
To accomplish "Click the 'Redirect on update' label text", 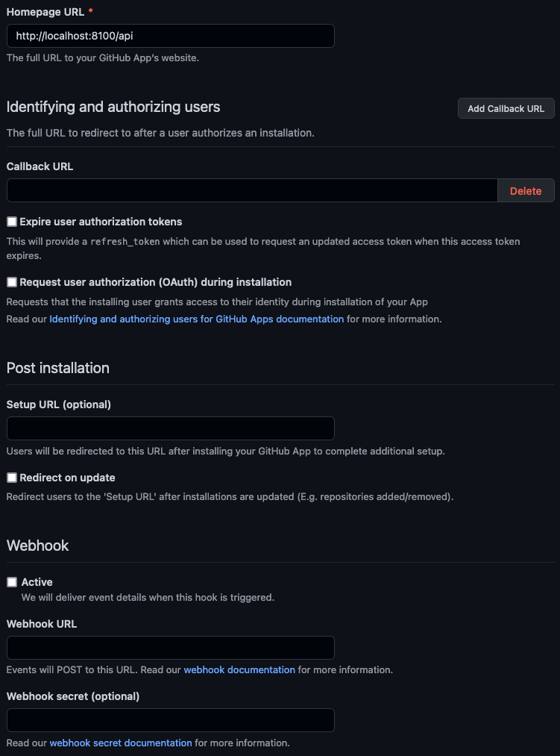I will 67,478.
